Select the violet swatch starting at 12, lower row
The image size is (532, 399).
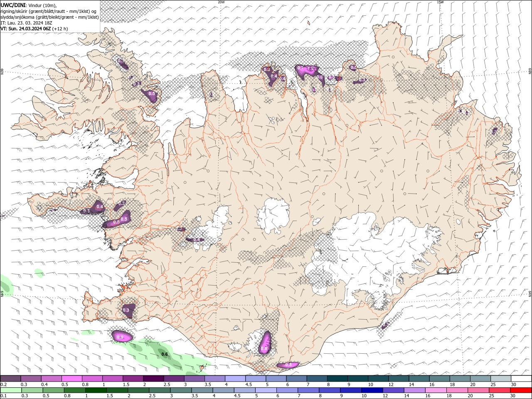click(x=393, y=390)
